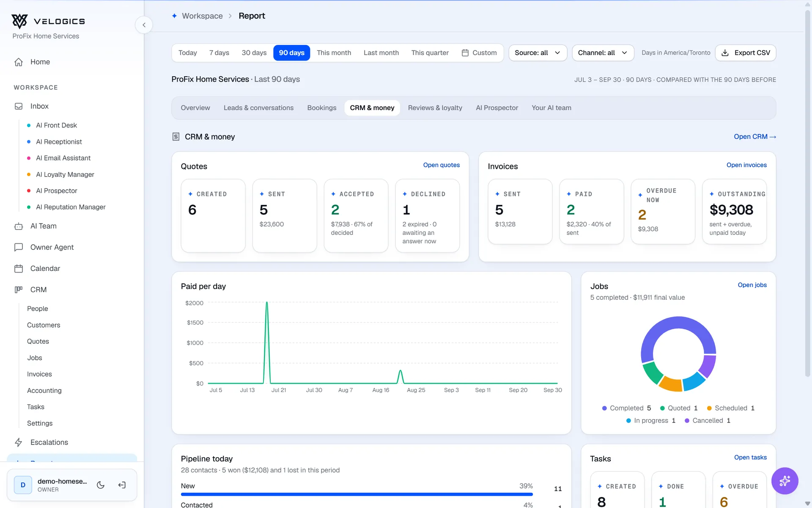
Task: Click the logout arrow icon
Action: pyautogui.click(x=122, y=485)
